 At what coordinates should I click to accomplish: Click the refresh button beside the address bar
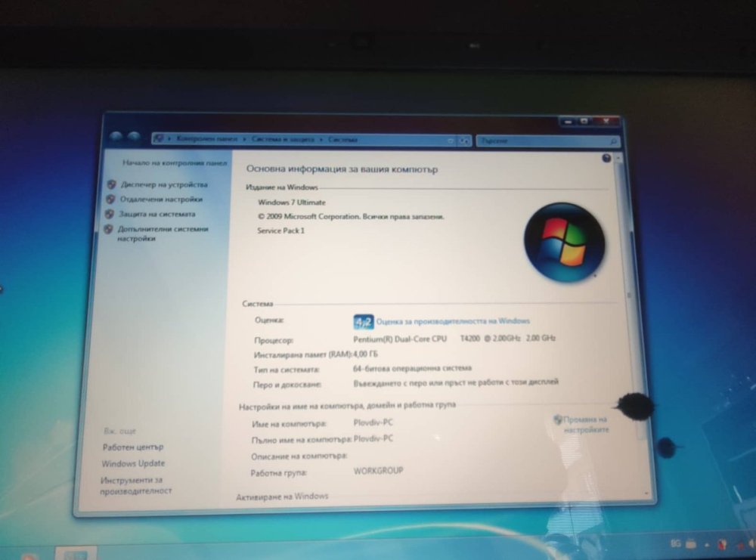tap(465, 141)
